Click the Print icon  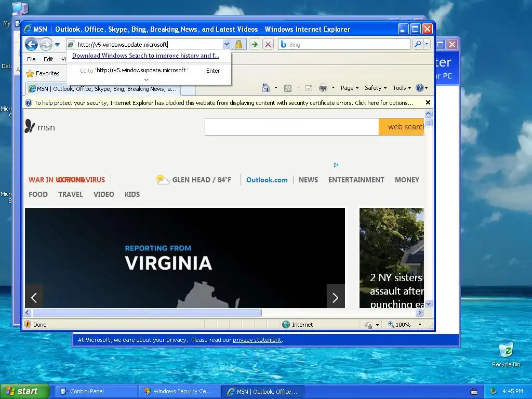(323, 88)
